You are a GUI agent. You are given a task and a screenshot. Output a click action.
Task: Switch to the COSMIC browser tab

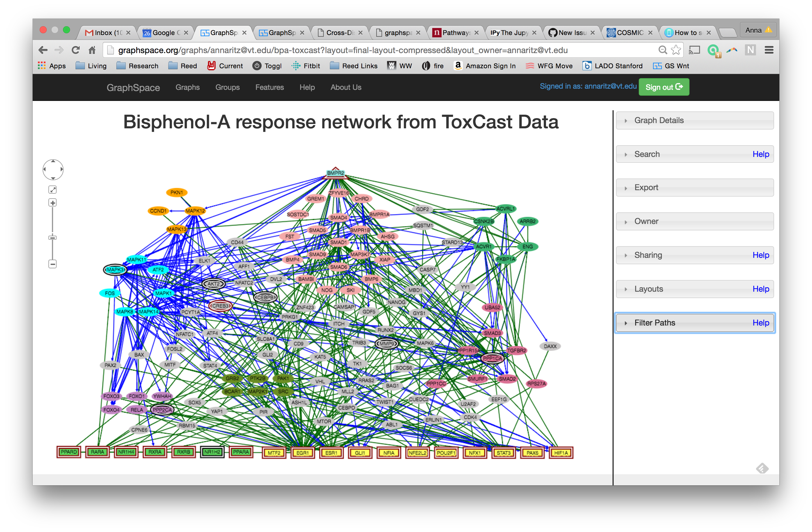[x=629, y=33]
